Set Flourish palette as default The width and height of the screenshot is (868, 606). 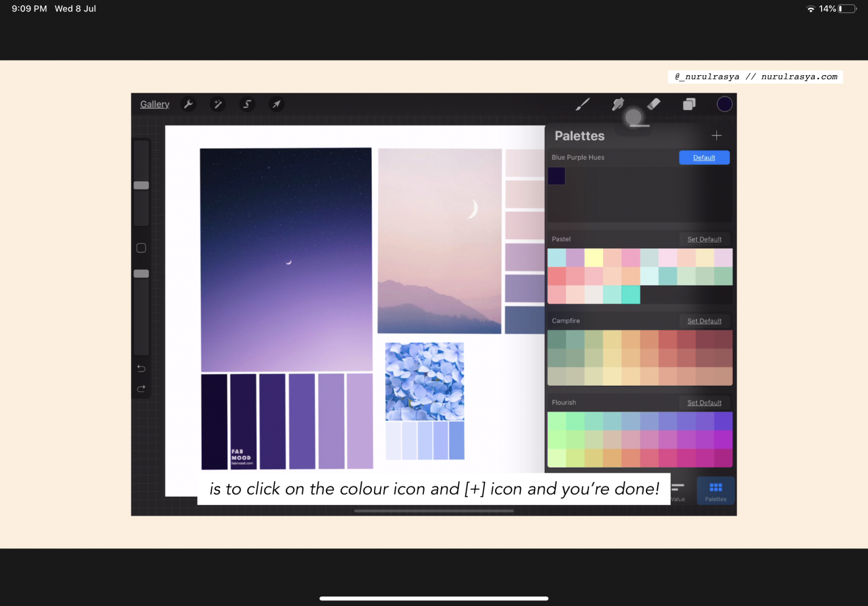(704, 402)
